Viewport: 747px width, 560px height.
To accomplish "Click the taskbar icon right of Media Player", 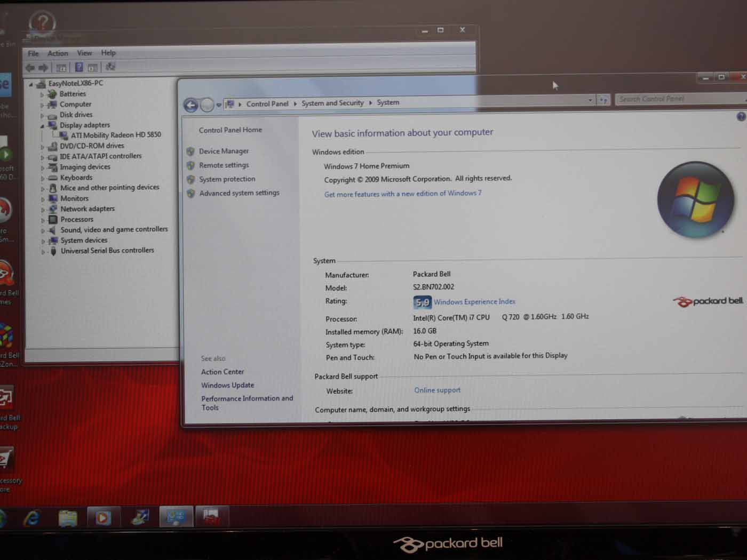I will (x=140, y=517).
